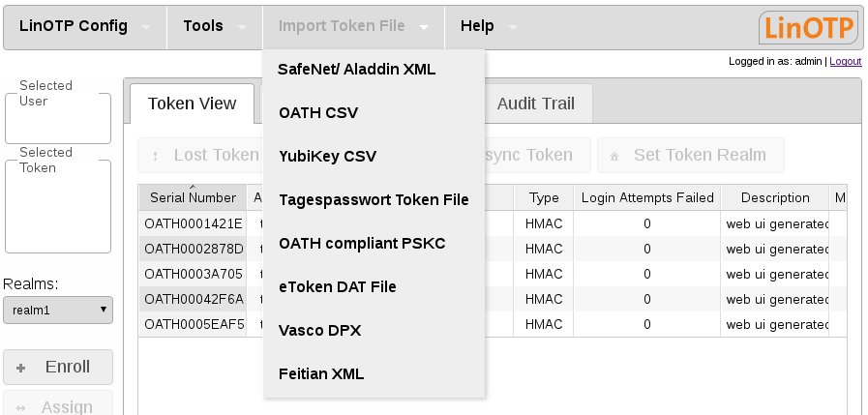Click the arrows icon on Assign
The width and height of the screenshot is (868, 415).
click(21, 408)
